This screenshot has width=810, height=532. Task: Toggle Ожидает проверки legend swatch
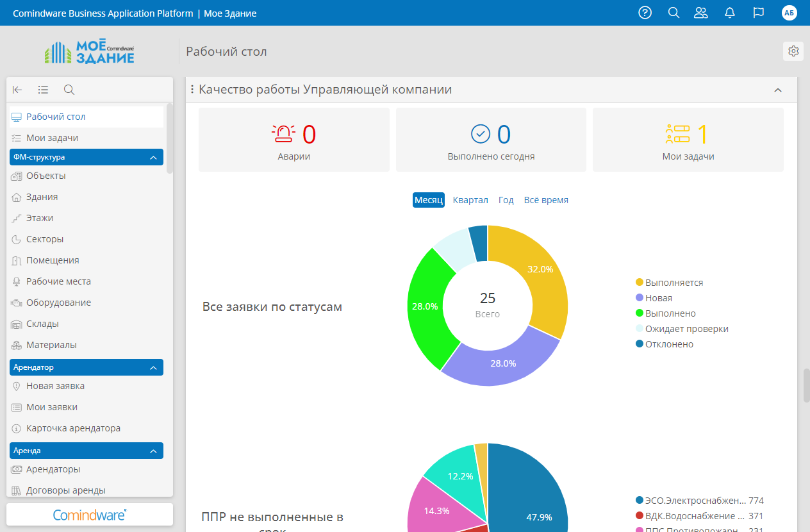(639, 329)
